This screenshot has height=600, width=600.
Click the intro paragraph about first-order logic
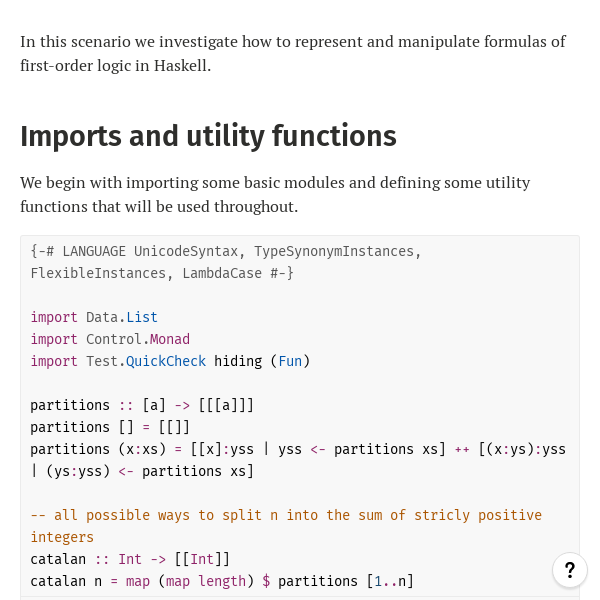[x=292, y=53]
